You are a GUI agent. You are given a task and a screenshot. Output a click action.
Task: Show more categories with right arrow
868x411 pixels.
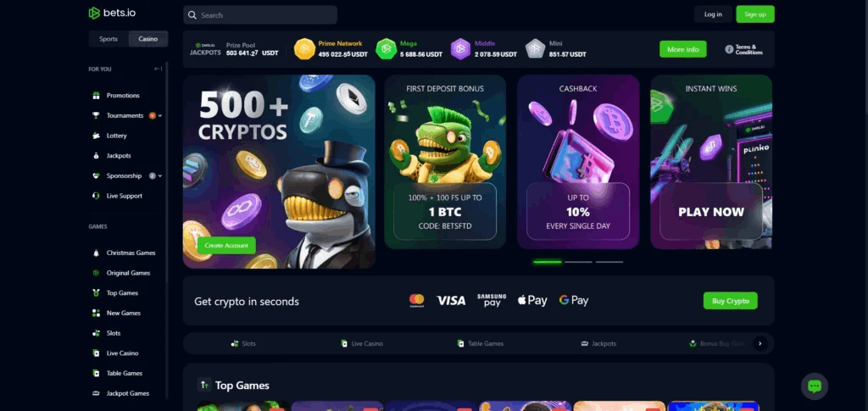pyautogui.click(x=760, y=343)
